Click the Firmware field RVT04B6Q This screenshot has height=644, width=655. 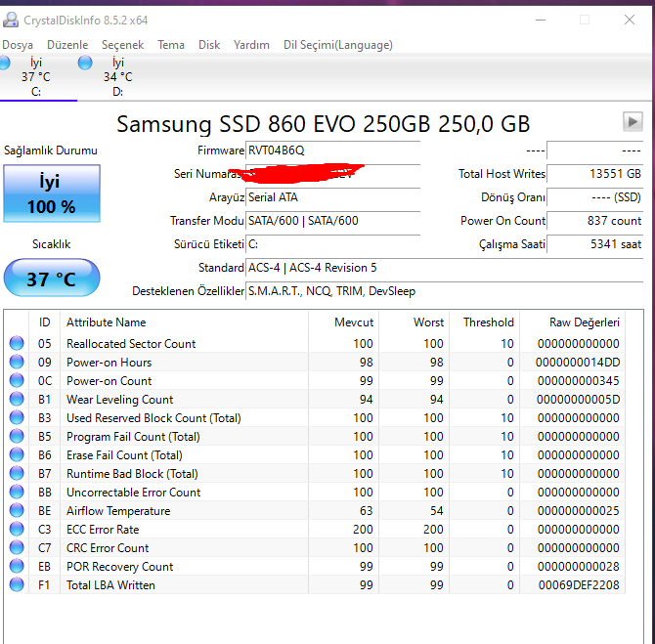pos(333,150)
